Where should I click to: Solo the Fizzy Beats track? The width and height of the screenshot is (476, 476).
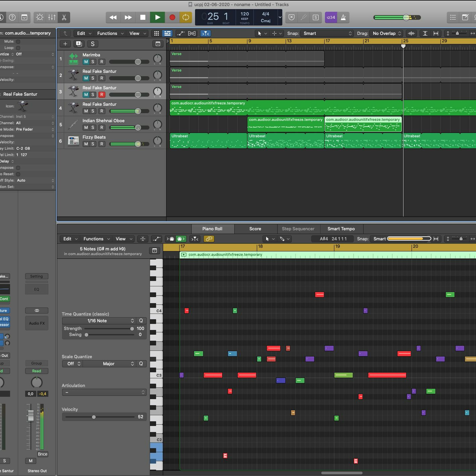(93, 144)
